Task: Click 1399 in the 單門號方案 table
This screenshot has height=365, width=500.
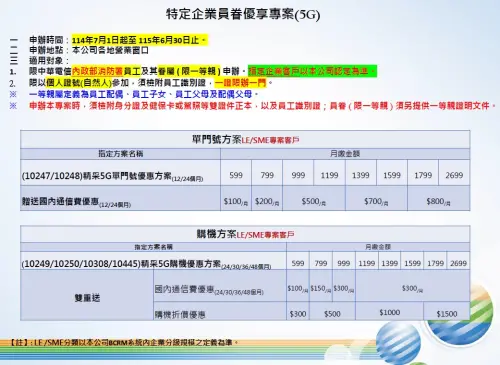Action: click(361, 175)
